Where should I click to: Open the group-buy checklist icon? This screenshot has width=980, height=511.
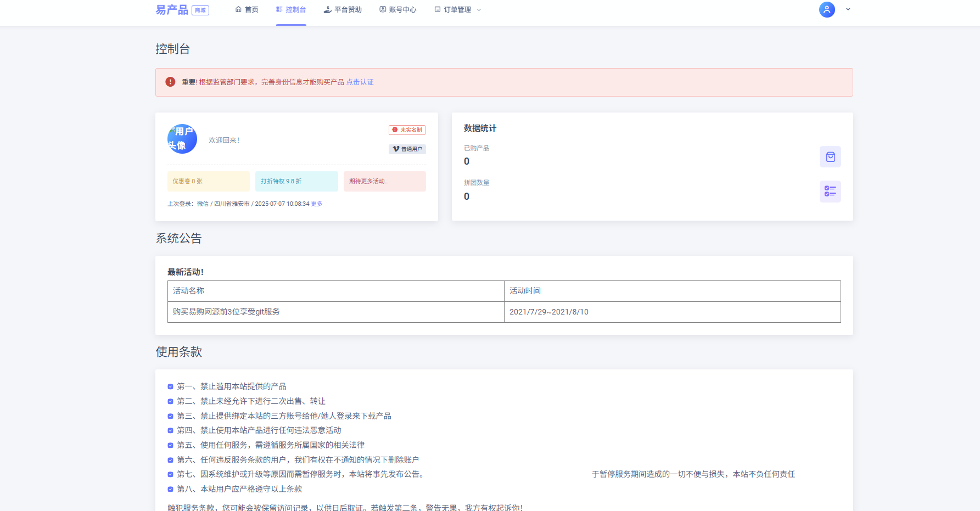click(x=830, y=192)
